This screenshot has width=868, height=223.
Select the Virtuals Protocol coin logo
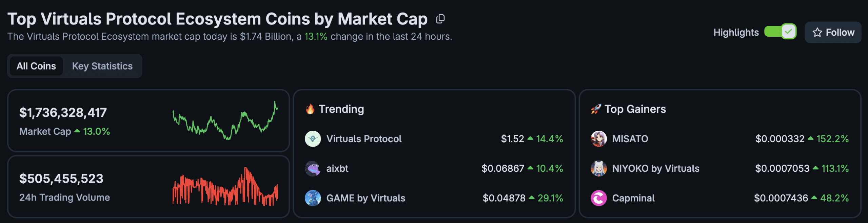[x=313, y=138]
